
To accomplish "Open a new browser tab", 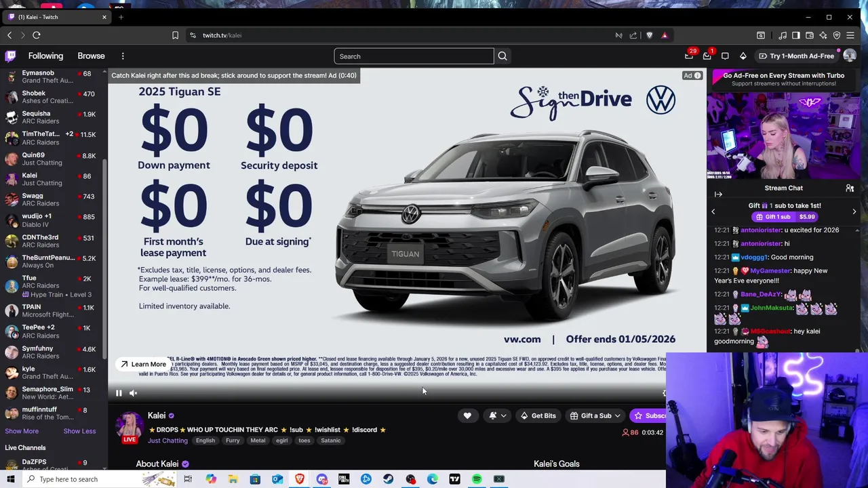I will tap(121, 17).
